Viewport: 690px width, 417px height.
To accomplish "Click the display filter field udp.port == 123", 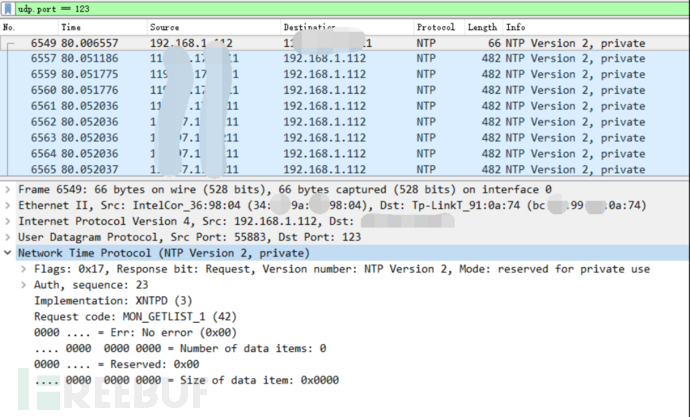I will [352, 9].
